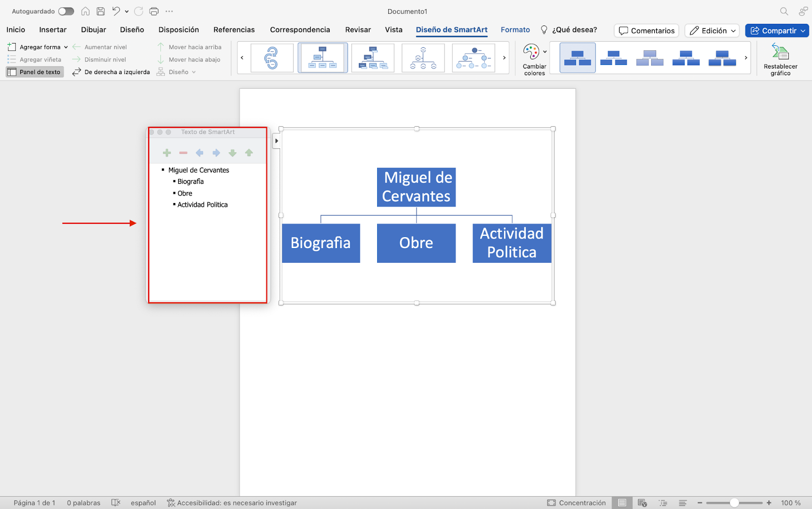Select the circles hierarchy layout thumbnail
This screenshot has width=812, height=509.
click(x=423, y=58)
